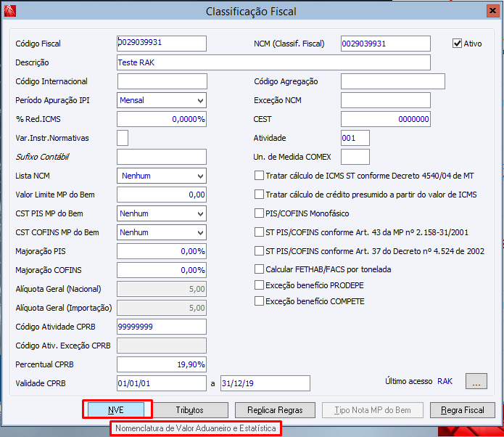Click the Tipo Nota MP do Bem button
This screenshot has height=437, width=504.
[373, 410]
